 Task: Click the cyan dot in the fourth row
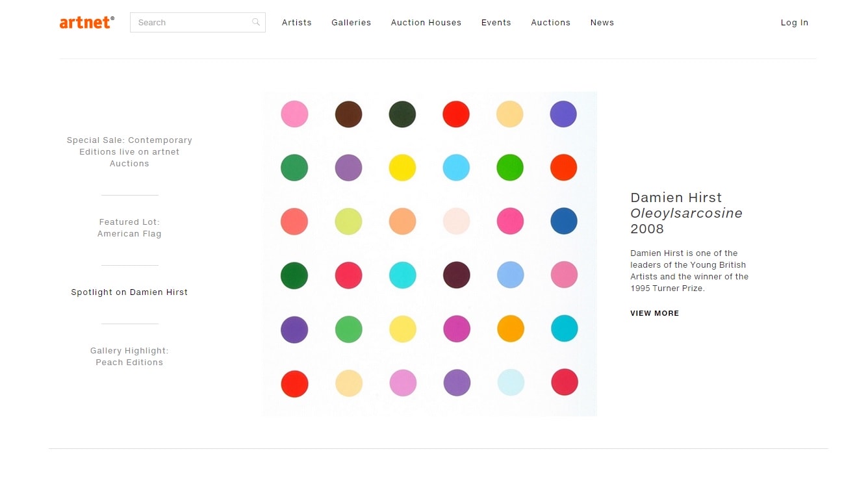coord(402,275)
